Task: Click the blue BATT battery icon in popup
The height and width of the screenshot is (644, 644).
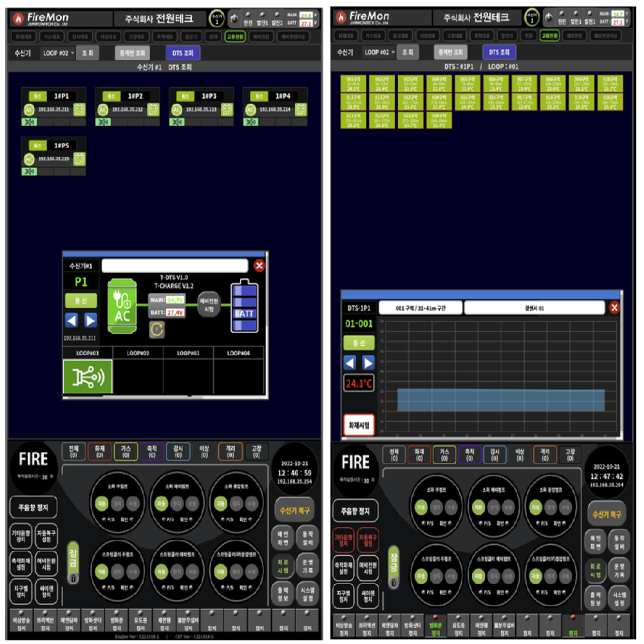Action: [244, 306]
